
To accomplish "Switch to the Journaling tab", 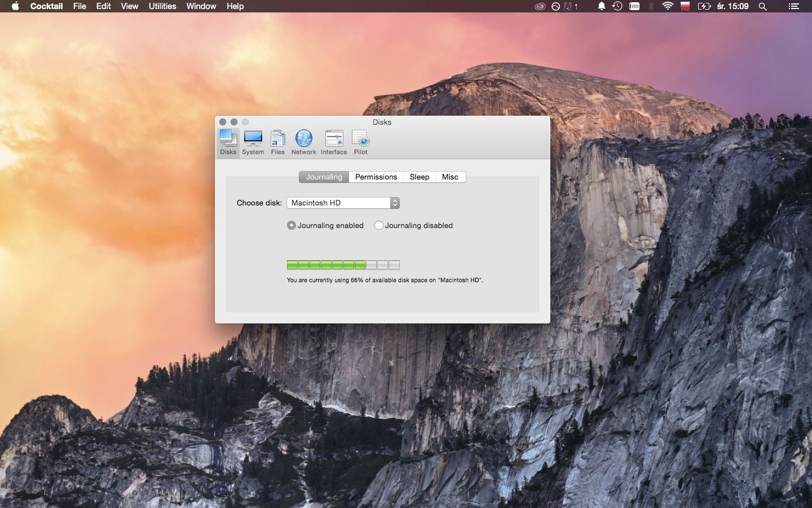I will click(324, 177).
